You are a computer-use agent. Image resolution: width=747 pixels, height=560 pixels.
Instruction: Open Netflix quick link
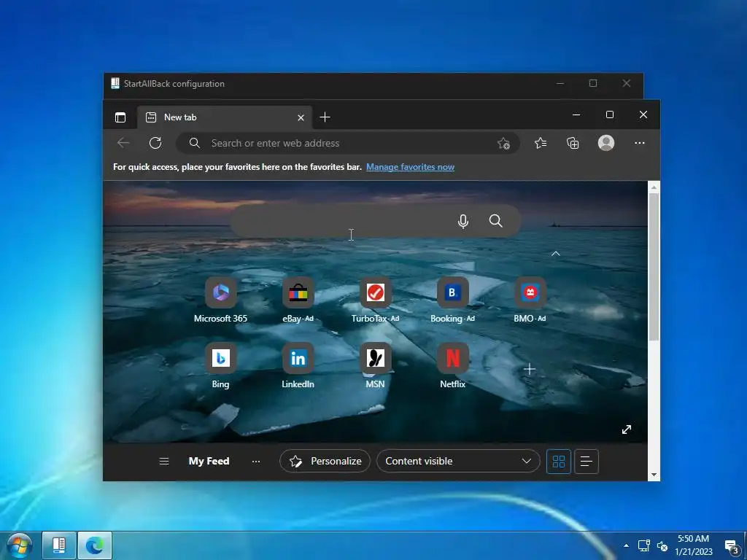click(x=452, y=366)
